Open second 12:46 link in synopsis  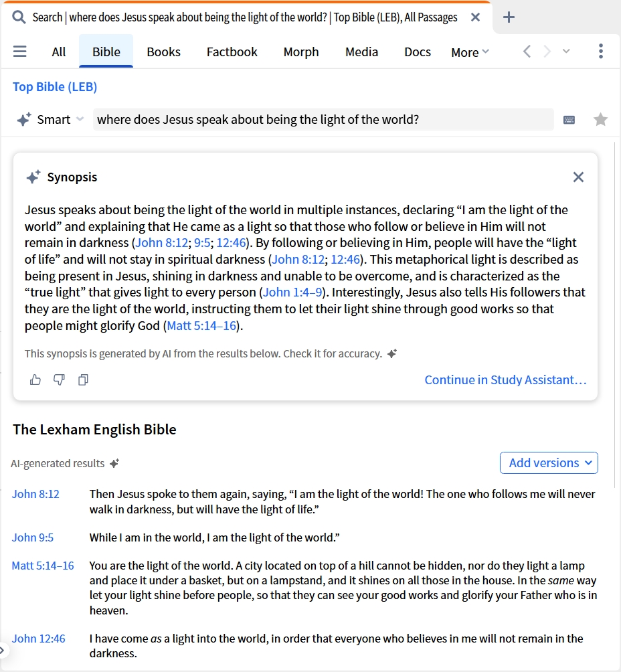[345, 259]
